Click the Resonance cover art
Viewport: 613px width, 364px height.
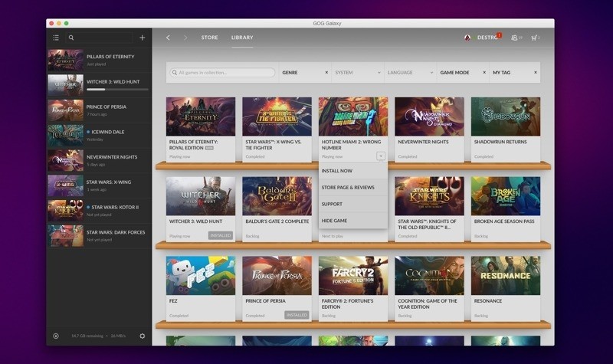pos(506,275)
